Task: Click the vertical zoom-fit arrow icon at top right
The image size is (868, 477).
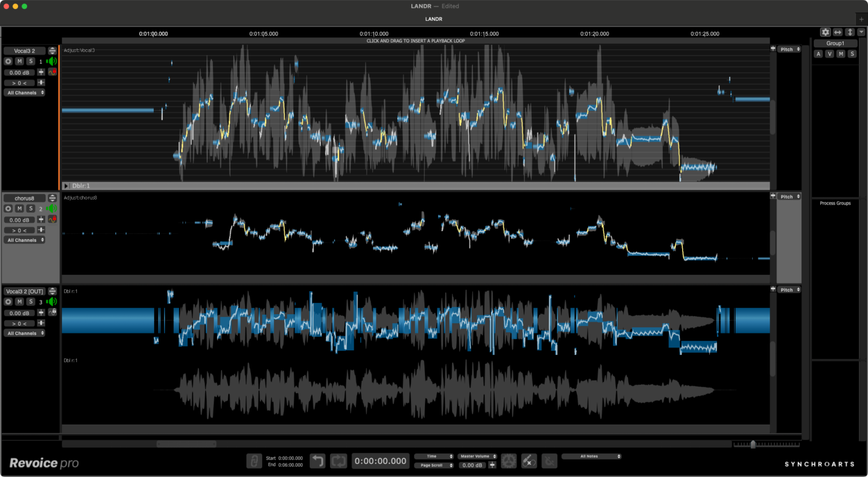Action: point(849,32)
